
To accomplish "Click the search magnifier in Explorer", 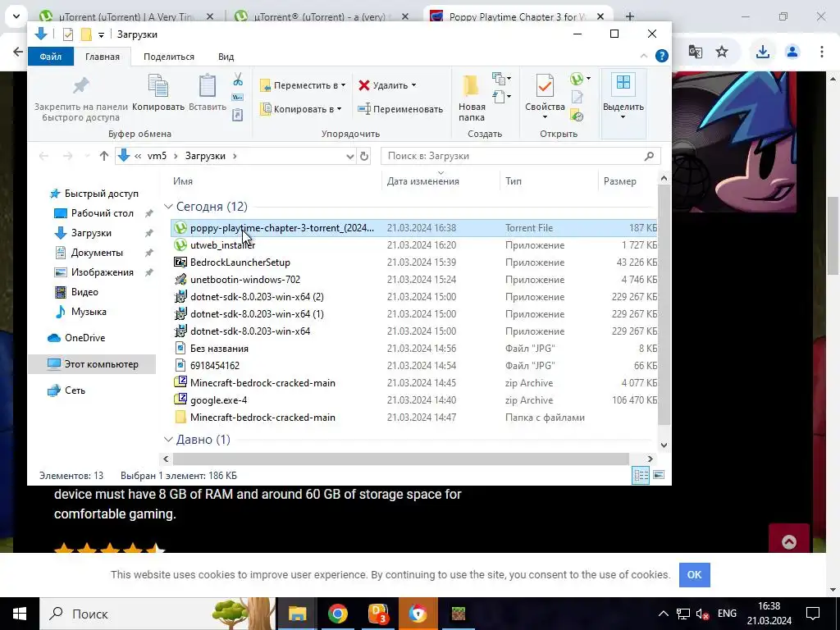I will tap(650, 156).
